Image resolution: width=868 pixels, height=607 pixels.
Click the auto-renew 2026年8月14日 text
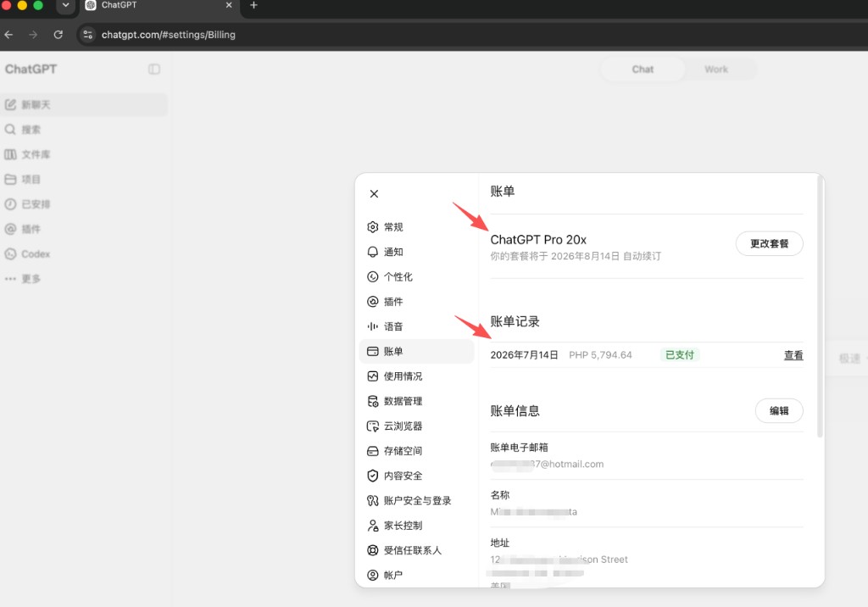click(x=576, y=256)
